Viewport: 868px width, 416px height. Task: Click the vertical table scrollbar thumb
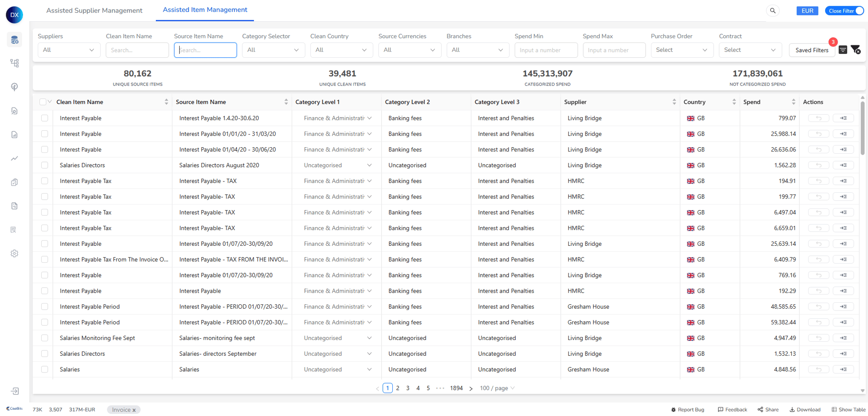click(862, 128)
